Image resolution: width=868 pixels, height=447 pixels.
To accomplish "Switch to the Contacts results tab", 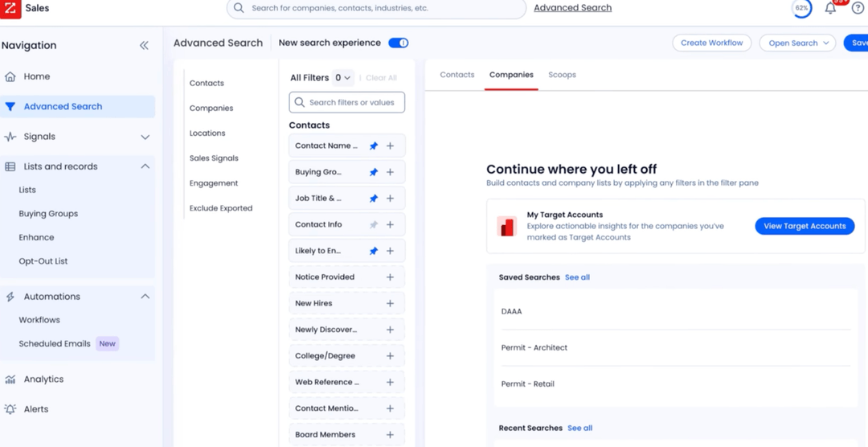I will (x=457, y=75).
